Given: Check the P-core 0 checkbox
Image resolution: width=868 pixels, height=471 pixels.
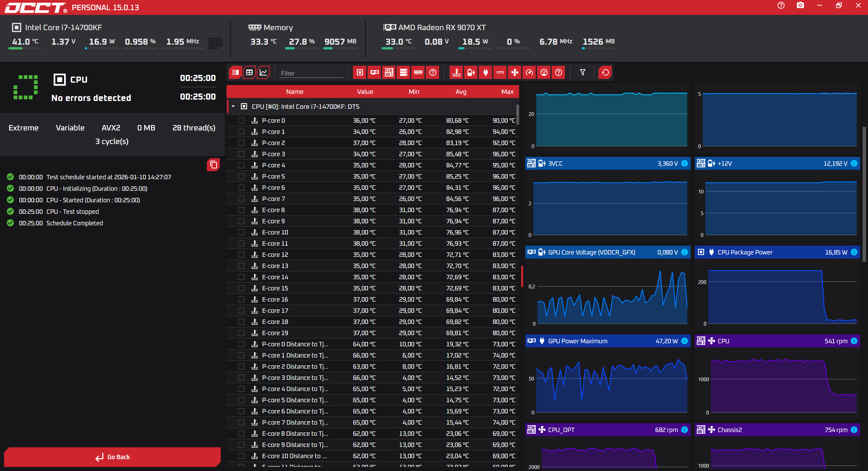Looking at the screenshot, I should pyautogui.click(x=241, y=121).
